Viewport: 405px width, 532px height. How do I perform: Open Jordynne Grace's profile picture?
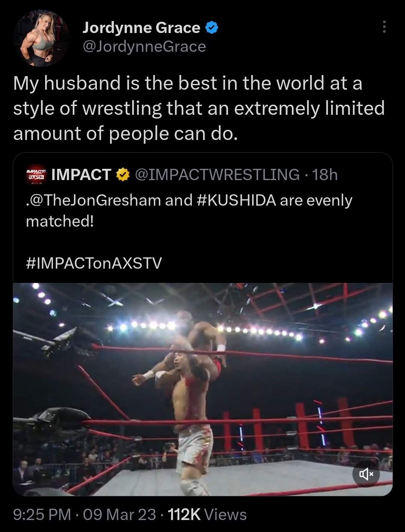41,39
